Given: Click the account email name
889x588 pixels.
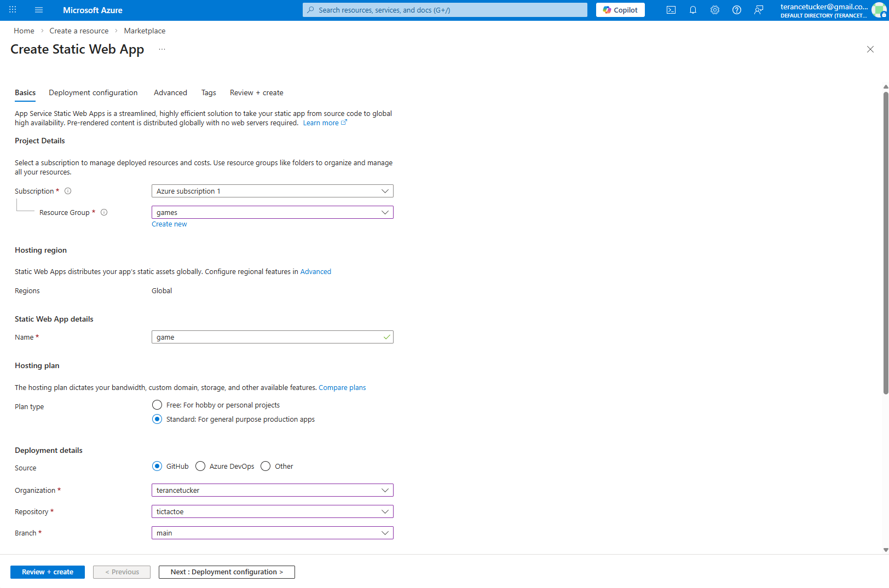Looking at the screenshot, I should (x=824, y=7).
